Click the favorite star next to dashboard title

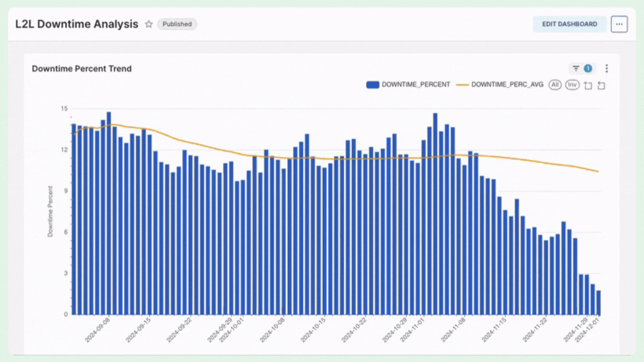pyautogui.click(x=148, y=24)
